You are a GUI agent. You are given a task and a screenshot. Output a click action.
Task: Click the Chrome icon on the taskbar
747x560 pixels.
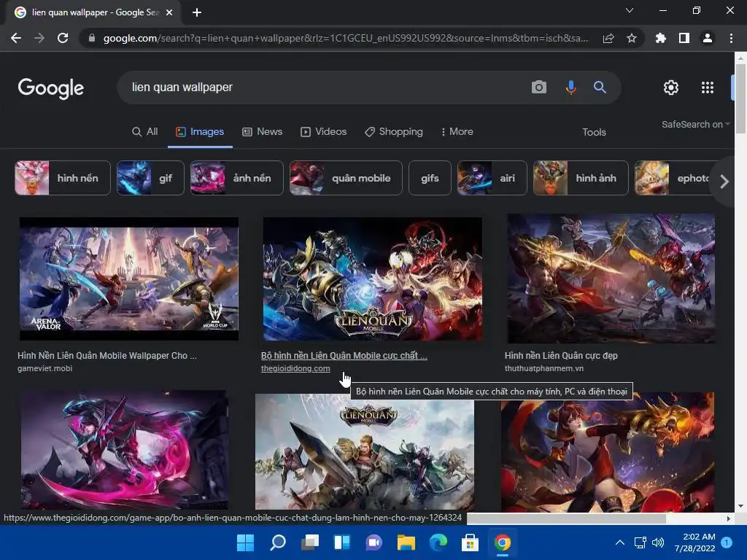pyautogui.click(x=502, y=542)
